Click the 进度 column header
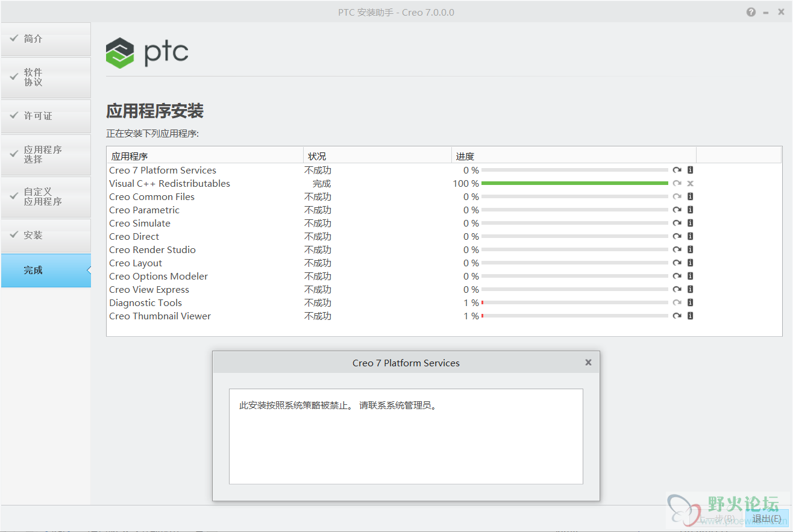The image size is (793, 532). (x=574, y=156)
